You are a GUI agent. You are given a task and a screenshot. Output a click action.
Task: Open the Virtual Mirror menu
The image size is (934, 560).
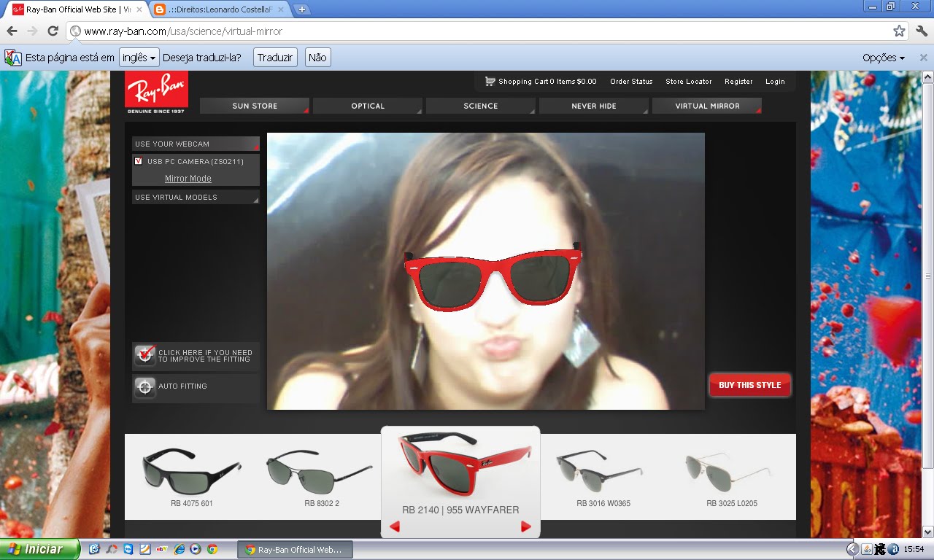(x=707, y=106)
